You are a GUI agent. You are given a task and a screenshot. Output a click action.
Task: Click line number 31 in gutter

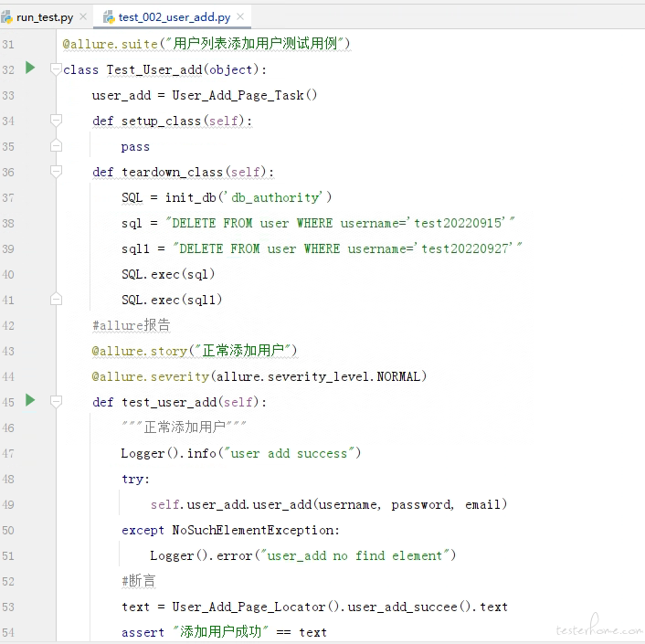[x=8, y=45]
